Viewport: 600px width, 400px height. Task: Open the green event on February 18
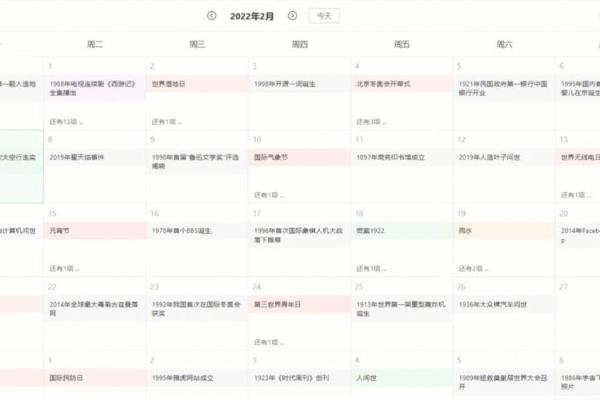tap(401, 231)
